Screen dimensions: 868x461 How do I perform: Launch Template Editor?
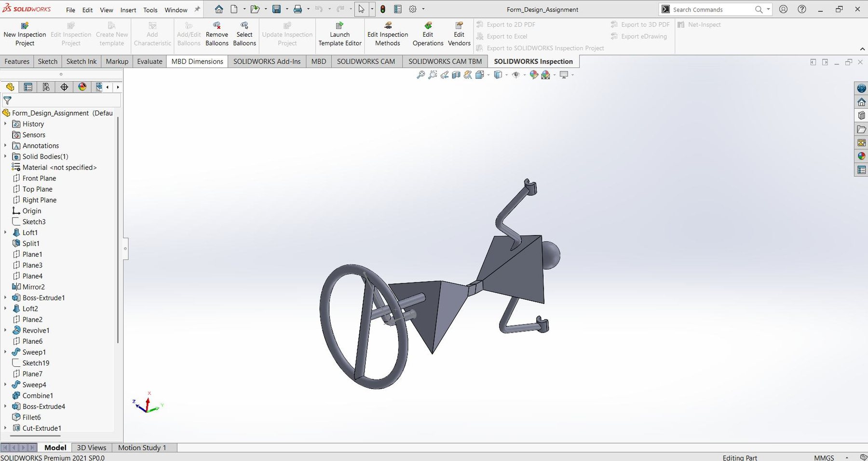point(340,34)
